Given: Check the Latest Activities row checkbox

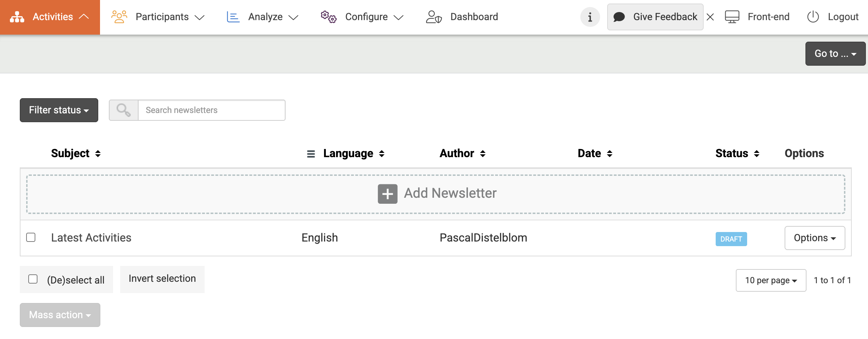Looking at the screenshot, I should click(31, 237).
